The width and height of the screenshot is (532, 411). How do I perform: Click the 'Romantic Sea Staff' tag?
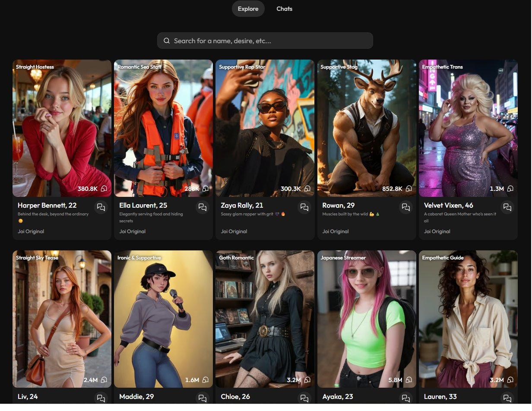tap(139, 67)
